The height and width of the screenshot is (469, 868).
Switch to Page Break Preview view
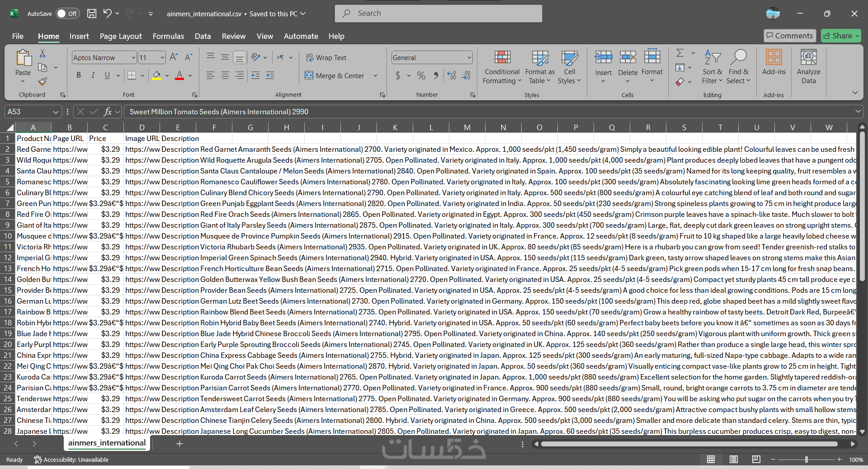[756, 460]
